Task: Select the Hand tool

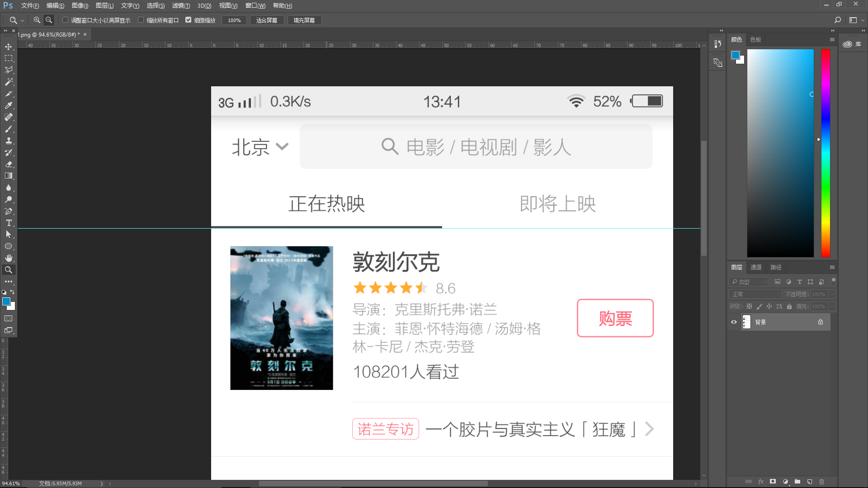Action: coord(9,258)
